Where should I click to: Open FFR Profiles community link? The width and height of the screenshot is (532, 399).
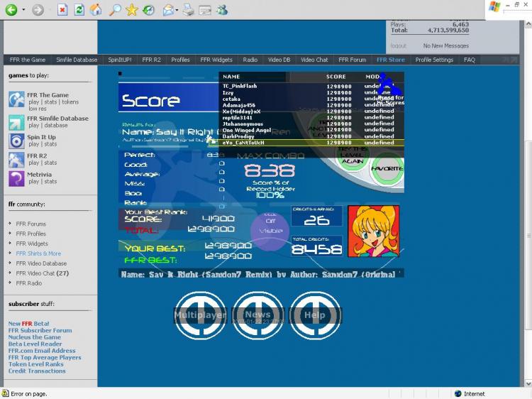tap(31, 234)
